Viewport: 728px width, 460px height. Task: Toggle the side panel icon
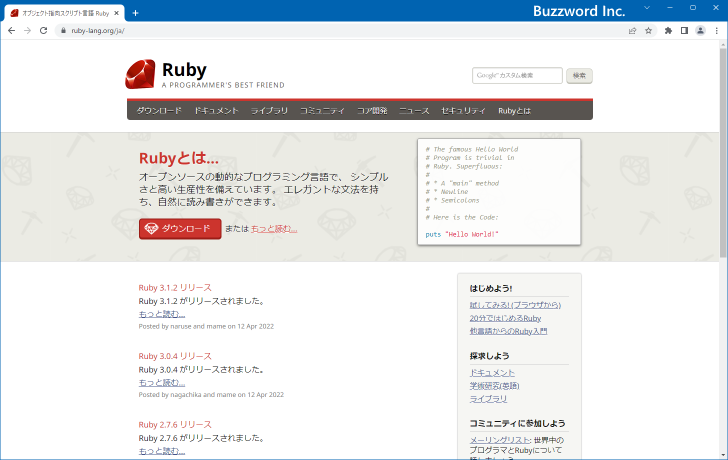point(684,31)
